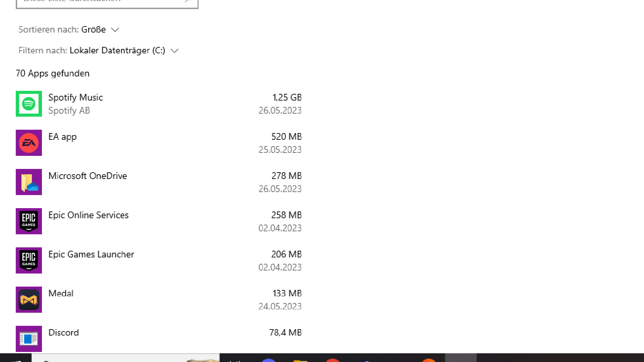
Task: Select the Epic Games Launcher entry name
Action: click(x=91, y=254)
